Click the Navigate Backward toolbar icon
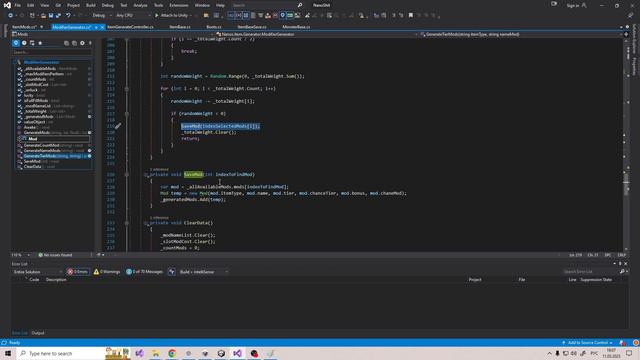 tap(10, 16)
